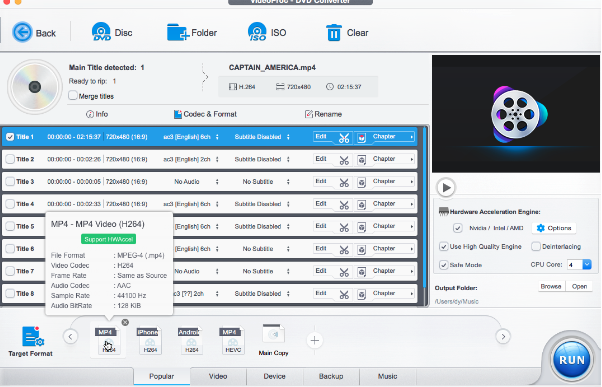The image size is (602, 387).
Task: Open the CPU Core dropdown
Action: (x=587, y=265)
